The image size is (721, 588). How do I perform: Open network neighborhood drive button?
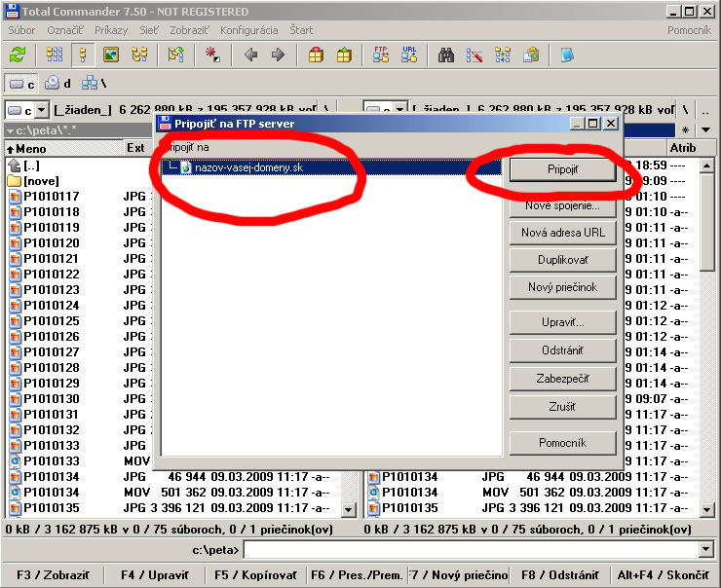pos(95,84)
